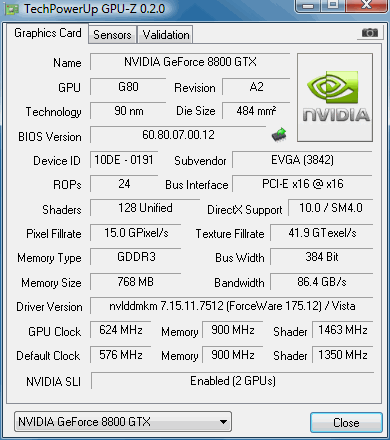Click the 'DirectX Support' label
Image resolution: width=390 pixels, height=440 pixels.
(245, 210)
